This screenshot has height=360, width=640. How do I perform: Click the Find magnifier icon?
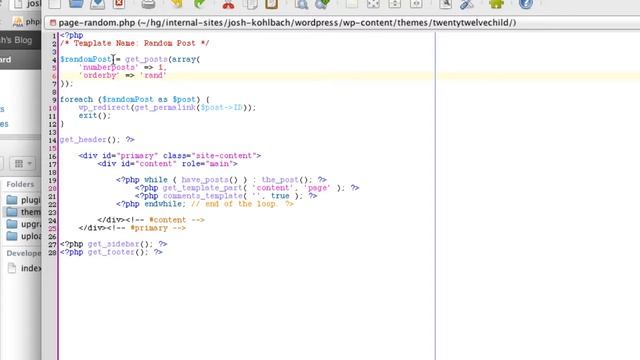point(301,4)
